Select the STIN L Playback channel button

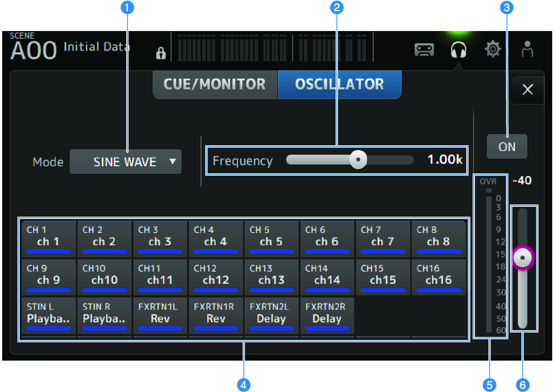pyautogui.click(x=49, y=315)
